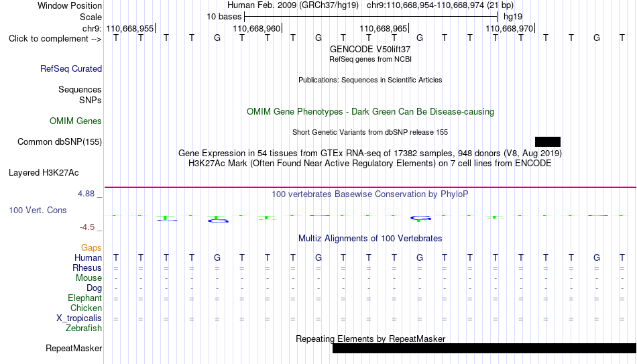
Task: Click the 4.88 conservation upper value
Action: tap(86, 194)
